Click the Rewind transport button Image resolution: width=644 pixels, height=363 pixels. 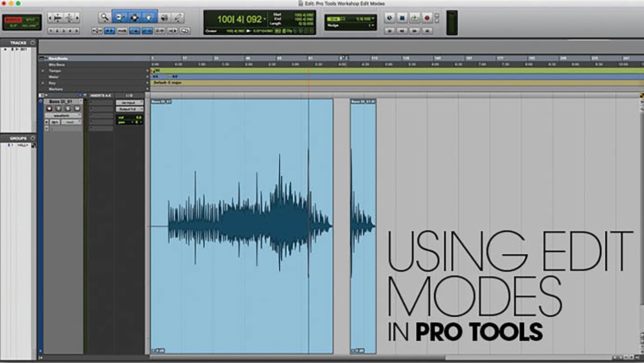click(402, 31)
